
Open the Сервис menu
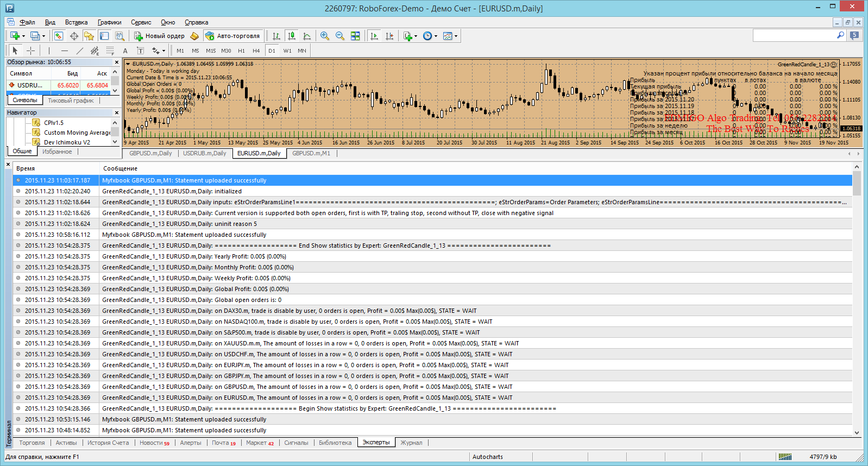(x=141, y=22)
